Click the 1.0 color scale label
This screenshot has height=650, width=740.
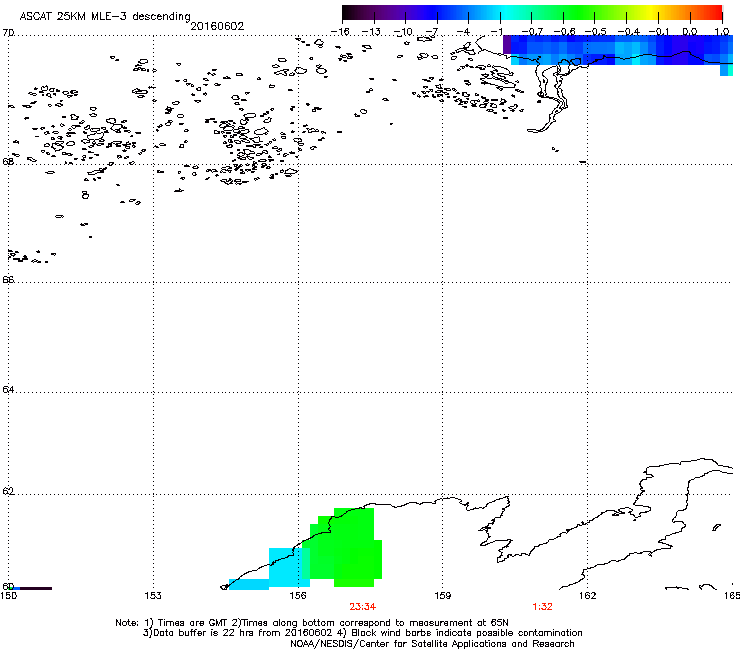pyautogui.click(x=722, y=32)
